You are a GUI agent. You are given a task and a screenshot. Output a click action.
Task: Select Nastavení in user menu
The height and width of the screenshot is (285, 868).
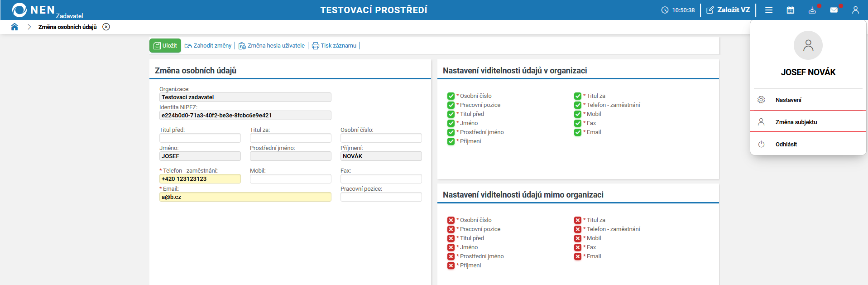pyautogui.click(x=808, y=100)
